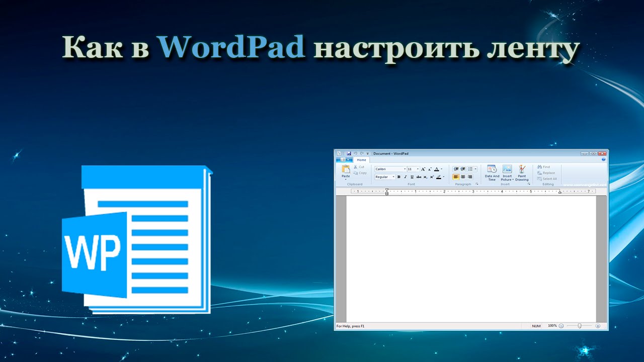Screen dimensions: 644x362
Task: Click the bullet list icon
Action: [x=470, y=169]
